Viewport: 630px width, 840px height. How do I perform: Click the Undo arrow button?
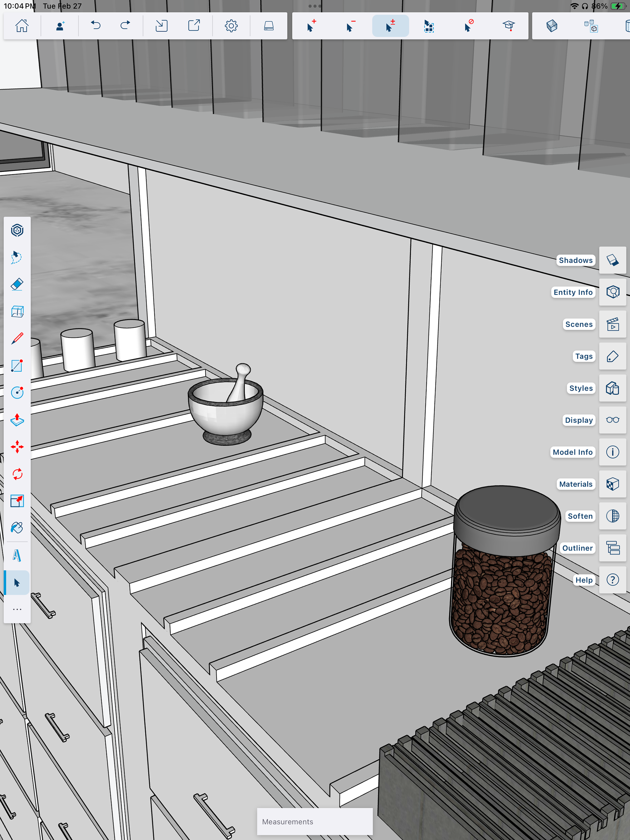96,26
